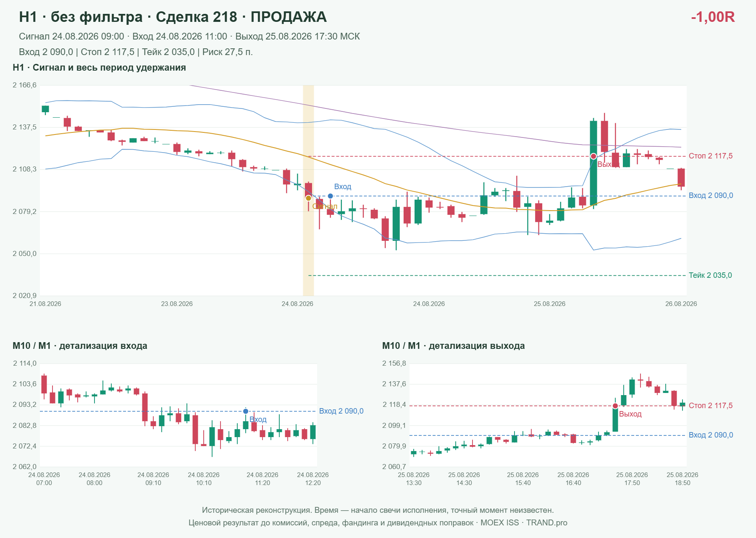The width and height of the screenshot is (756, 538).
Task: Click the 'Риск 27,5 п.' parameters line
Action: click(x=136, y=52)
